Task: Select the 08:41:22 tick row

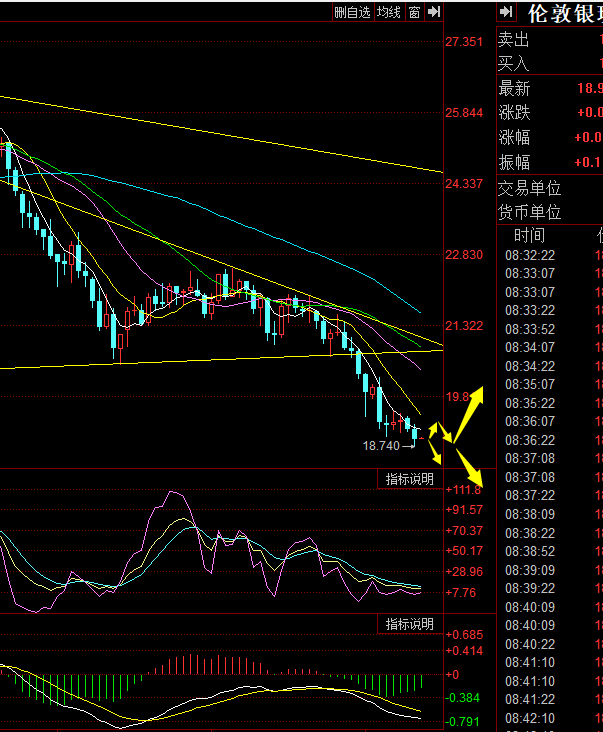Action: point(550,699)
